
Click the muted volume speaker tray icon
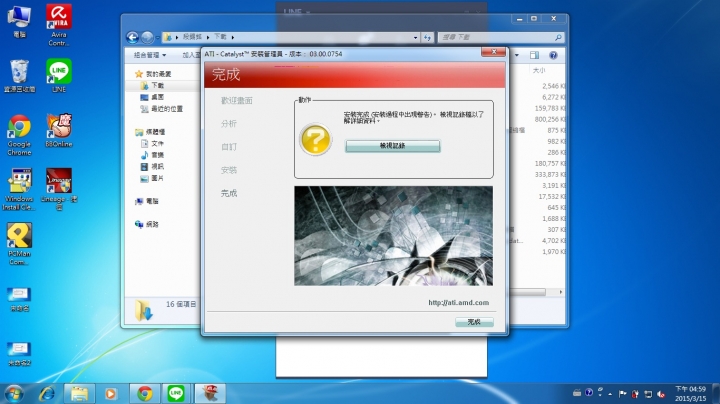[661, 394]
